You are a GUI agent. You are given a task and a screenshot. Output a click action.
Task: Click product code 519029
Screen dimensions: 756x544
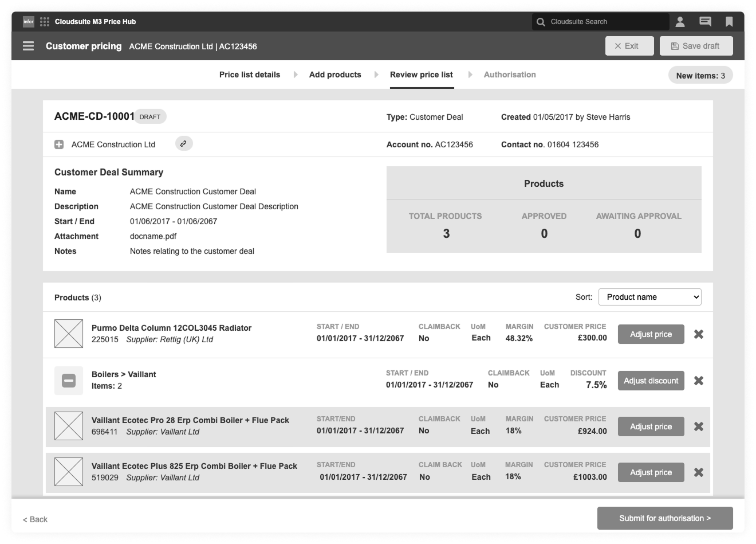pyautogui.click(x=105, y=478)
